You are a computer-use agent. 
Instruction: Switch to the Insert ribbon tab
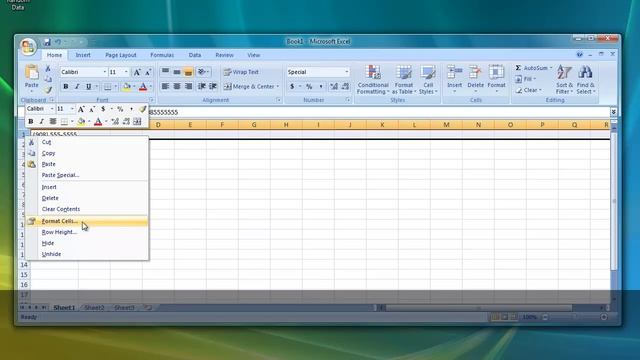pos(83,55)
